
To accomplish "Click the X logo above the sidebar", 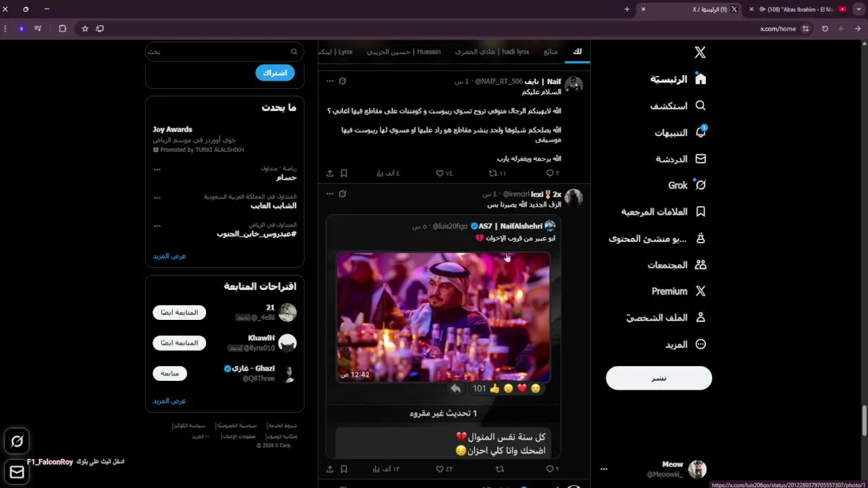I will [x=700, y=52].
